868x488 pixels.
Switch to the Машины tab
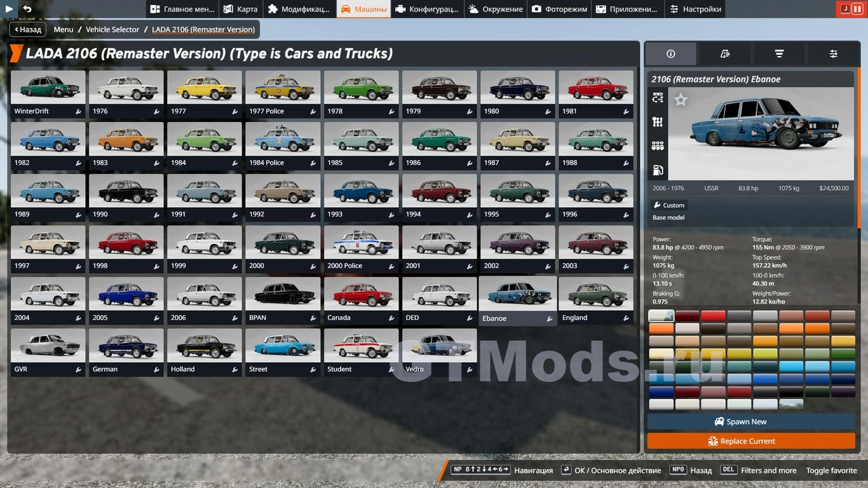(x=363, y=9)
